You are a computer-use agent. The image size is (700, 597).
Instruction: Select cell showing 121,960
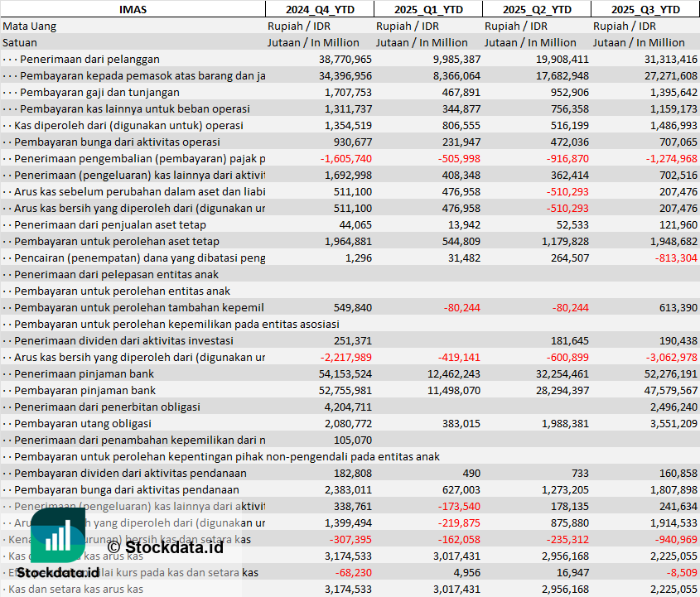tap(678, 224)
